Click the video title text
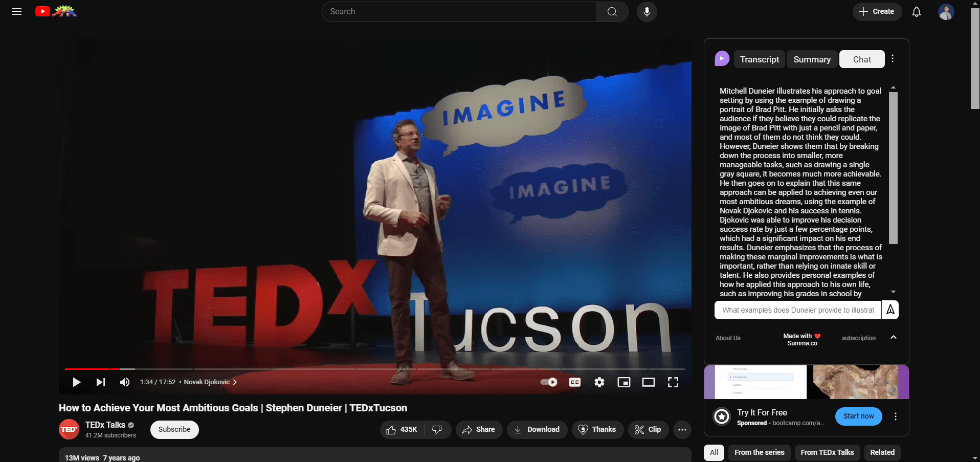The image size is (980, 462). coord(233,408)
